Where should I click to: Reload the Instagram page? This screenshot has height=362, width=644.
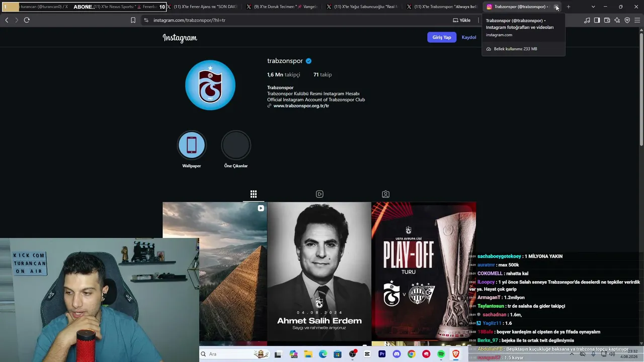[27, 20]
